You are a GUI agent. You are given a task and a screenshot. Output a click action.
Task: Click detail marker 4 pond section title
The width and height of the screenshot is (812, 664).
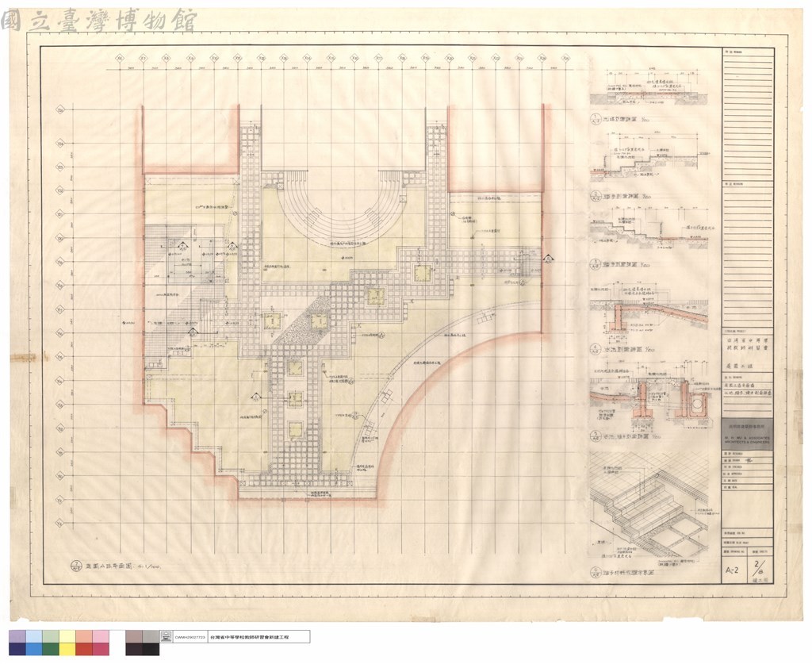click(x=621, y=350)
